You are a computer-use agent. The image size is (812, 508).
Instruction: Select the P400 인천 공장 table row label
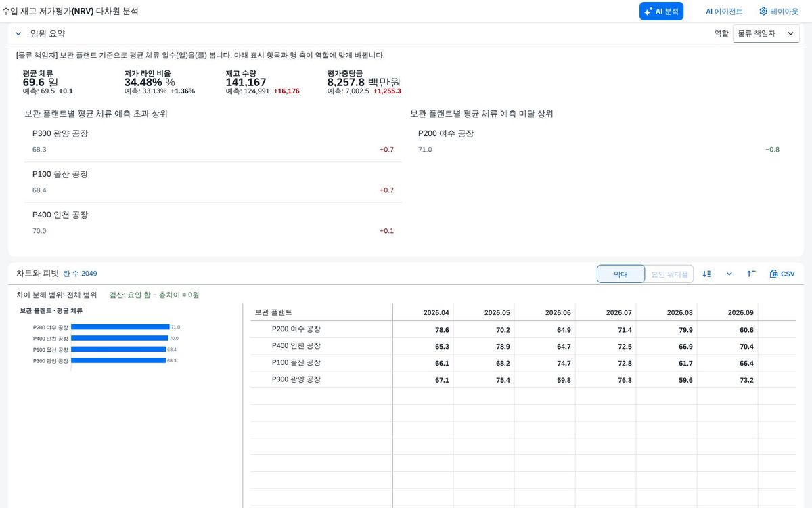296,346
